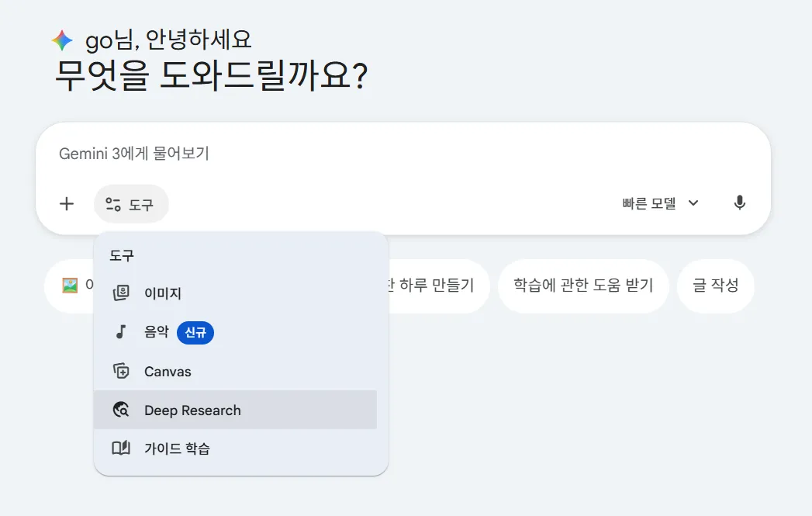Select 가이드 학습 menu entry

click(235, 448)
